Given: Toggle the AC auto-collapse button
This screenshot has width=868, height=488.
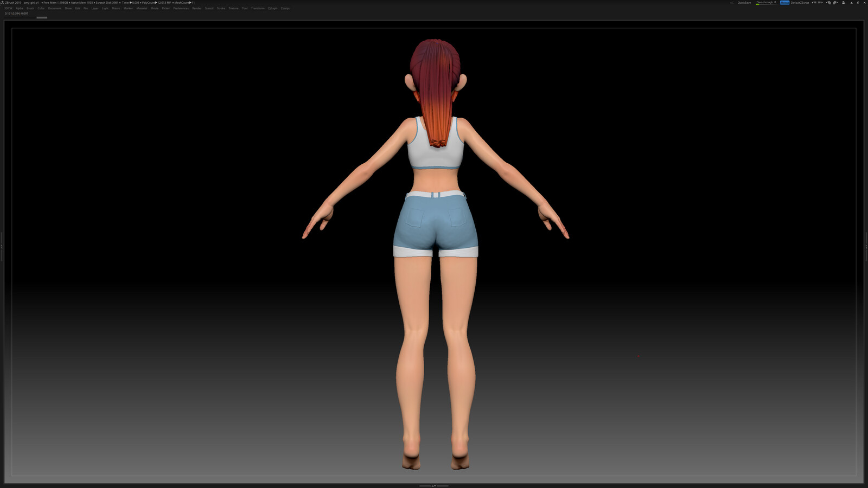Looking at the screenshot, I should point(732,3).
